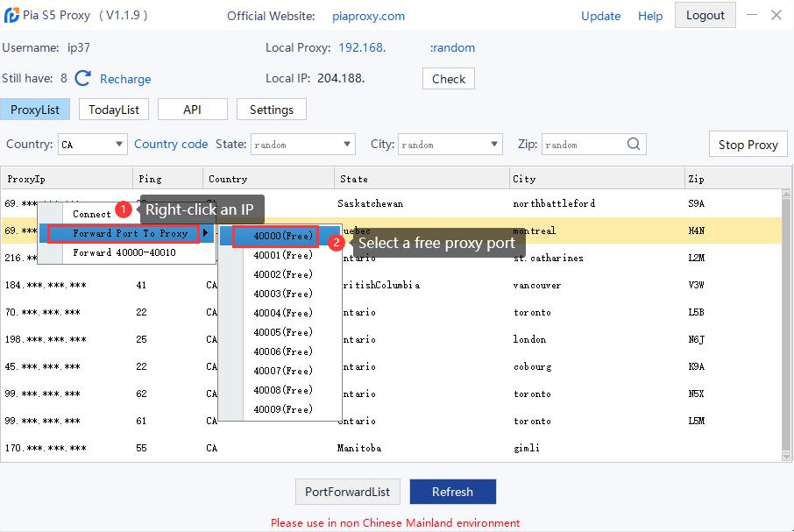This screenshot has width=794, height=532.
Task: Open the PortForwardList button
Action: 347,492
